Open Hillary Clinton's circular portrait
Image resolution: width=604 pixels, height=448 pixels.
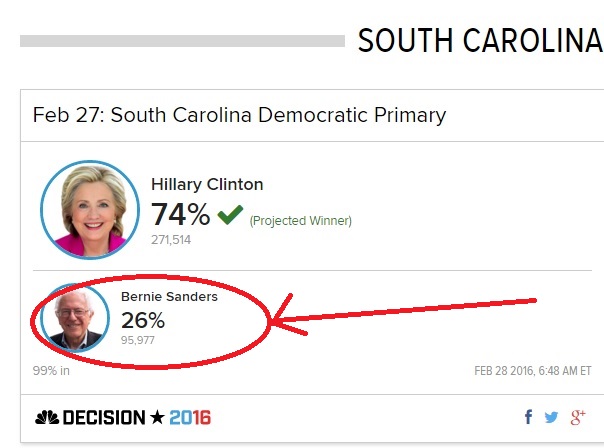pos(90,210)
